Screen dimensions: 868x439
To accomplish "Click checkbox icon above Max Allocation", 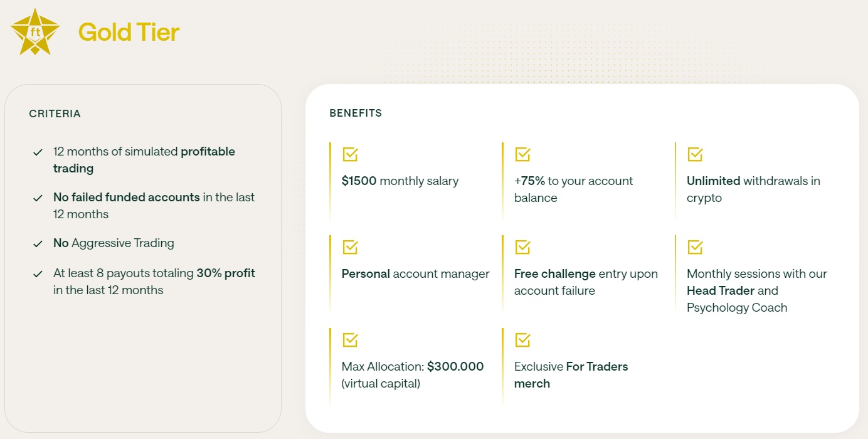I will tap(350, 340).
